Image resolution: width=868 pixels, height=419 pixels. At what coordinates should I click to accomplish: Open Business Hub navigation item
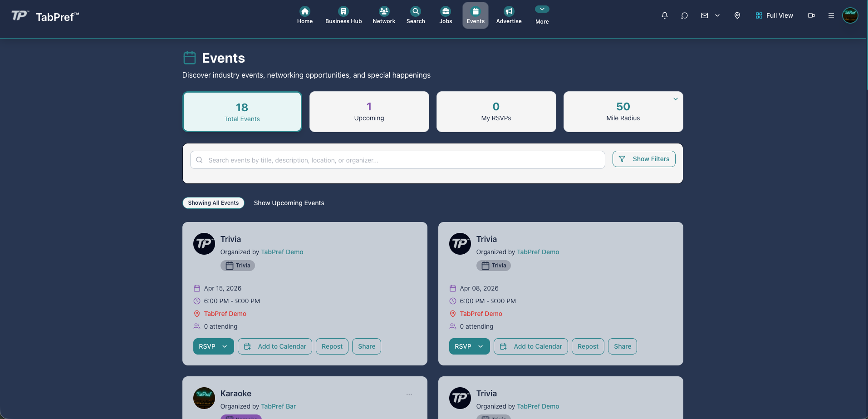coord(343,15)
